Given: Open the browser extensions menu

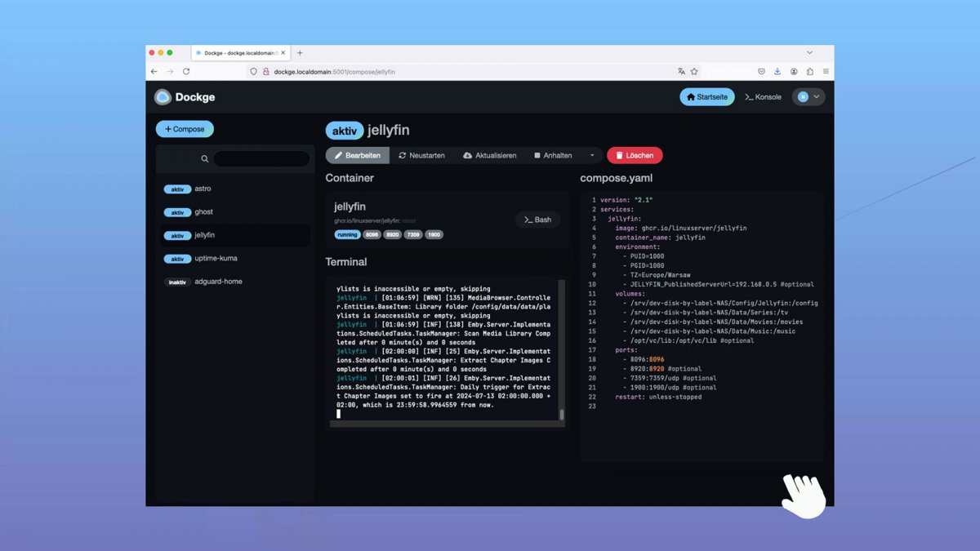Looking at the screenshot, I should pyautogui.click(x=810, y=72).
